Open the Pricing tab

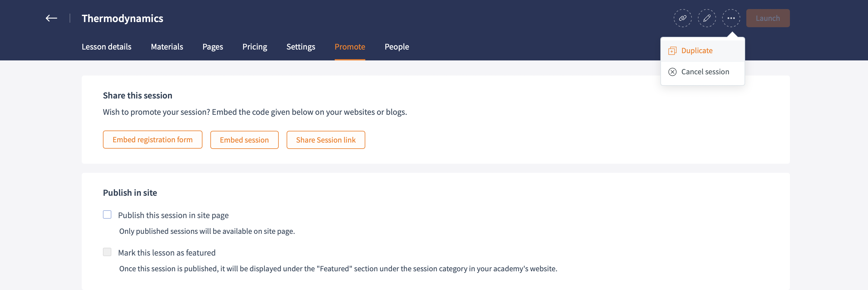(255, 47)
